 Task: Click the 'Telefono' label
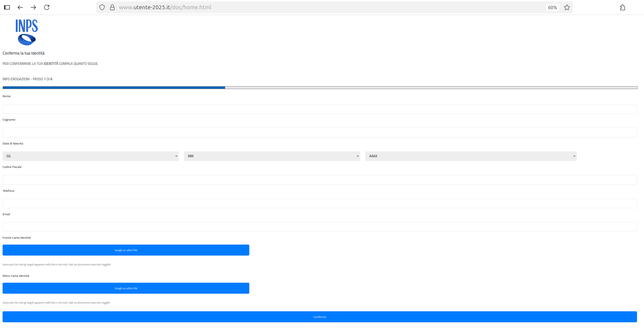pos(8,191)
